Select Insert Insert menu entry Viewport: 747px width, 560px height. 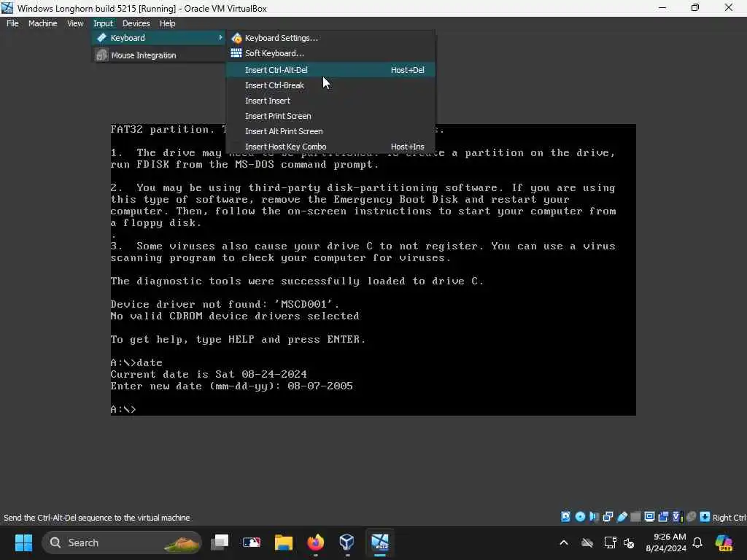coord(330,101)
